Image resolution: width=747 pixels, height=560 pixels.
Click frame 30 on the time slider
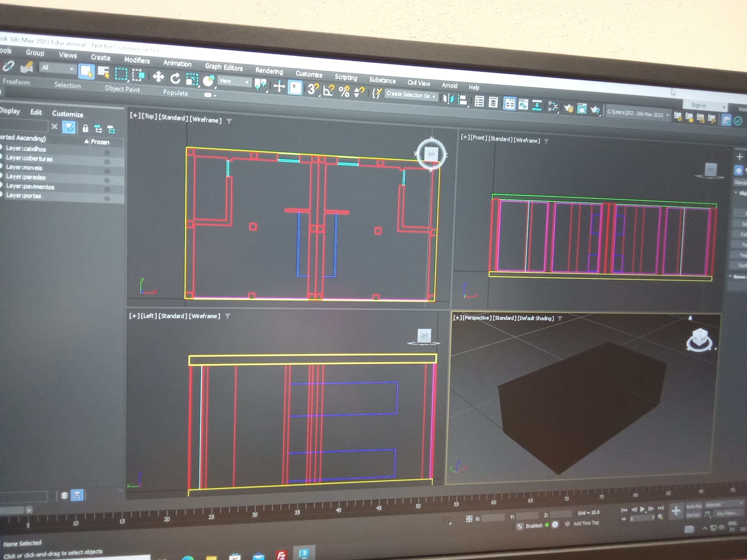255,515
